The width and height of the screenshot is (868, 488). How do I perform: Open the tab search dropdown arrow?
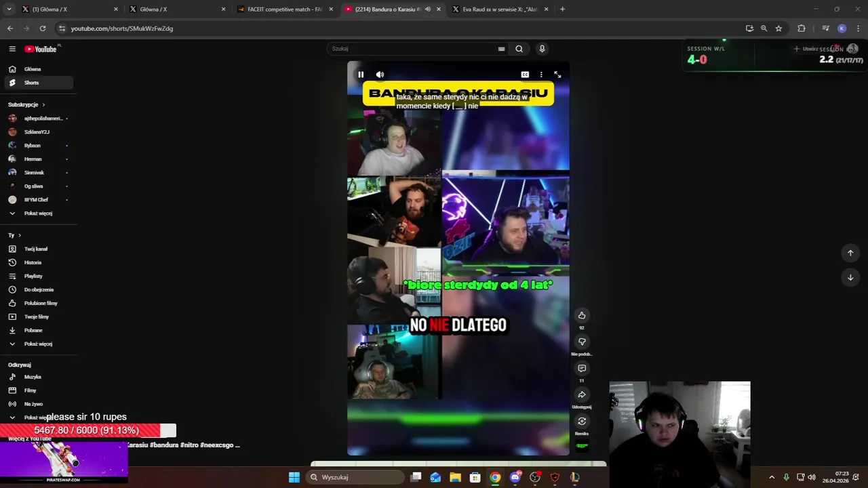click(9, 9)
